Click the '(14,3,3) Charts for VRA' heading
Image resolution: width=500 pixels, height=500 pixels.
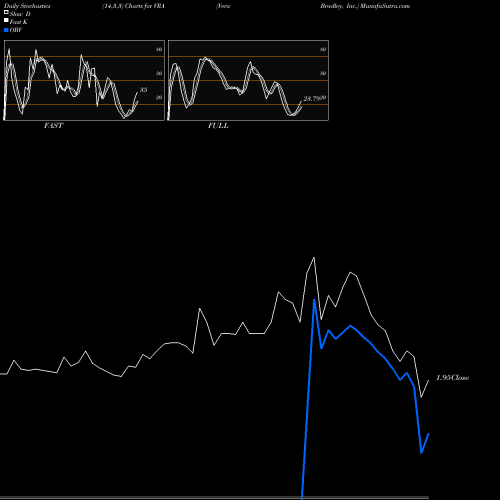134,6
